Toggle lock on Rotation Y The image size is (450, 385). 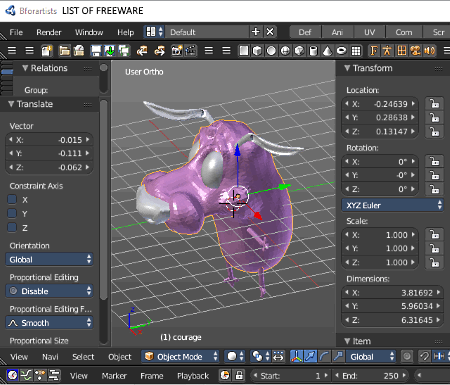click(434, 175)
